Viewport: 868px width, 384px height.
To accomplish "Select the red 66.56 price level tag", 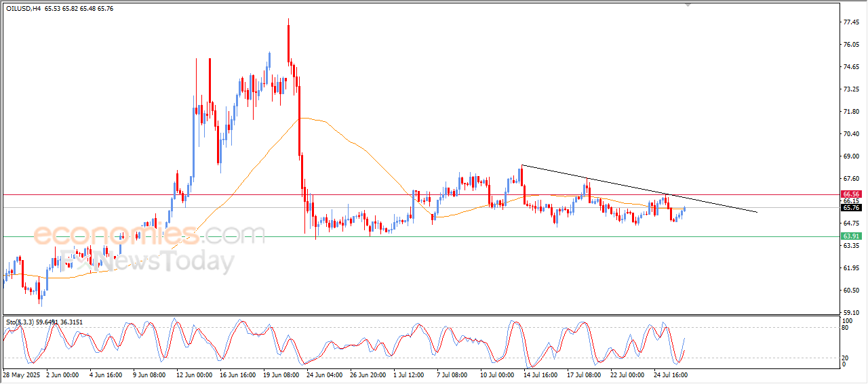I will 852,194.
